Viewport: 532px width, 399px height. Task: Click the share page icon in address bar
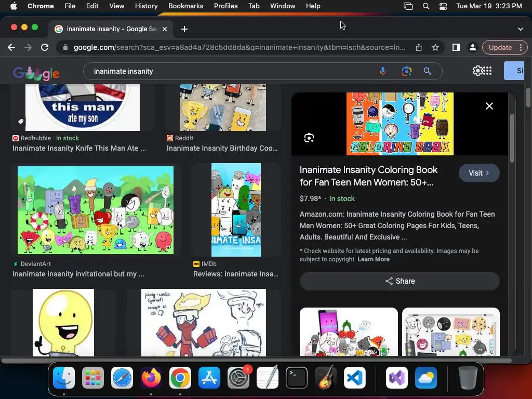[419, 47]
